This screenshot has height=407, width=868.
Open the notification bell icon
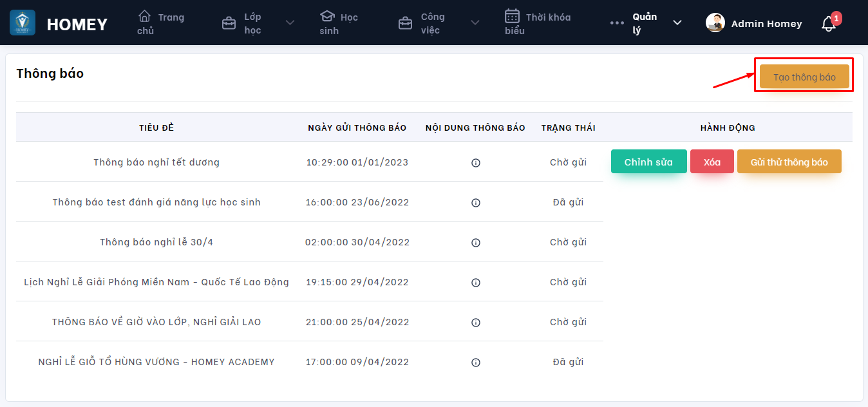pyautogui.click(x=828, y=24)
